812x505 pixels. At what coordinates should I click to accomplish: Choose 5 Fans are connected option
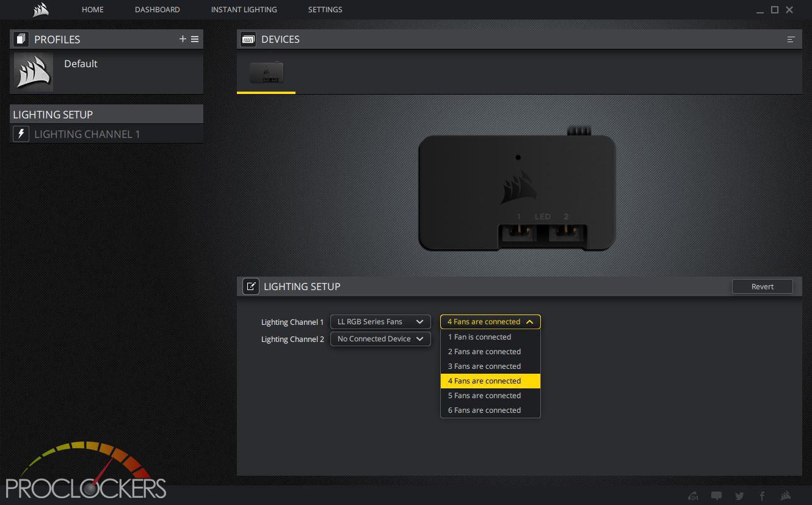490,396
